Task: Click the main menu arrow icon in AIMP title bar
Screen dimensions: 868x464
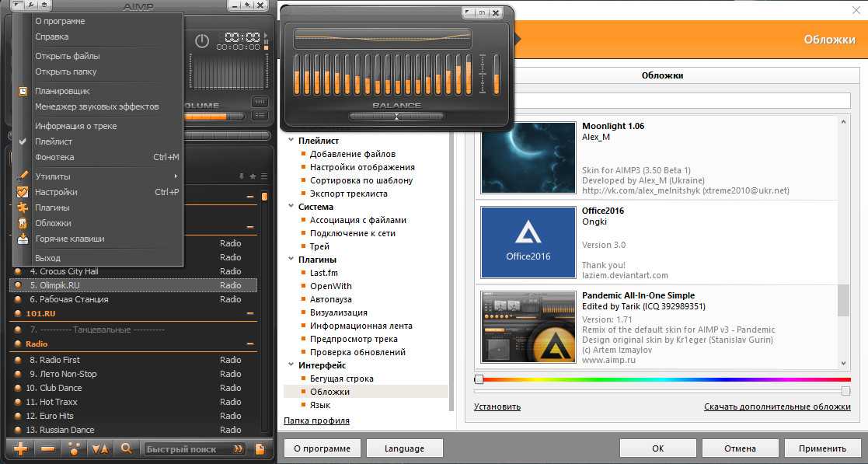Action: pyautogui.click(x=17, y=5)
